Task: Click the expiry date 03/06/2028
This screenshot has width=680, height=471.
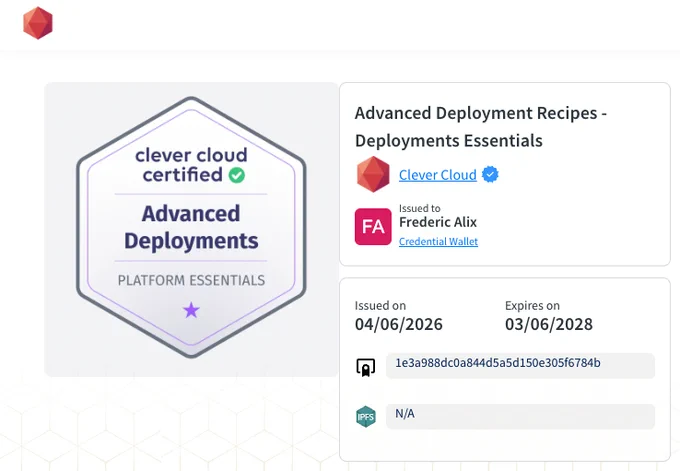Action: pos(549,324)
